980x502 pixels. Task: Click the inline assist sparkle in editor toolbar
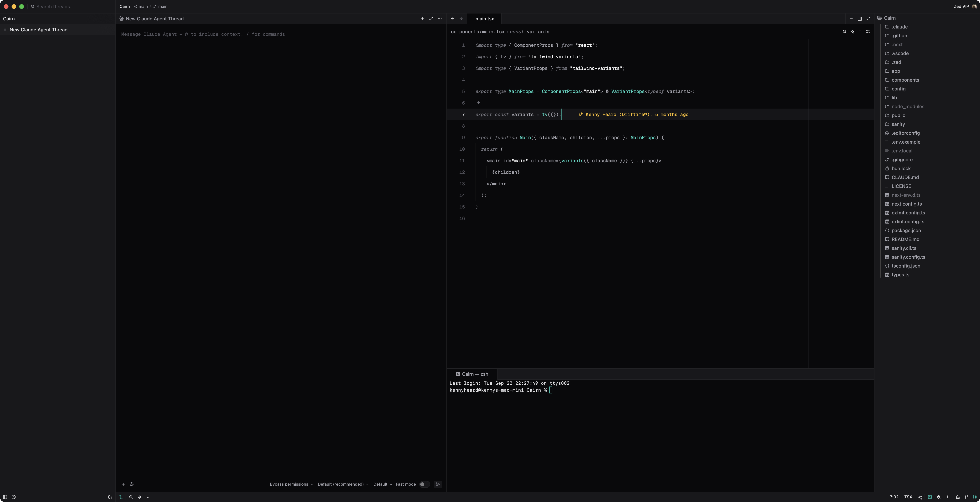852,32
